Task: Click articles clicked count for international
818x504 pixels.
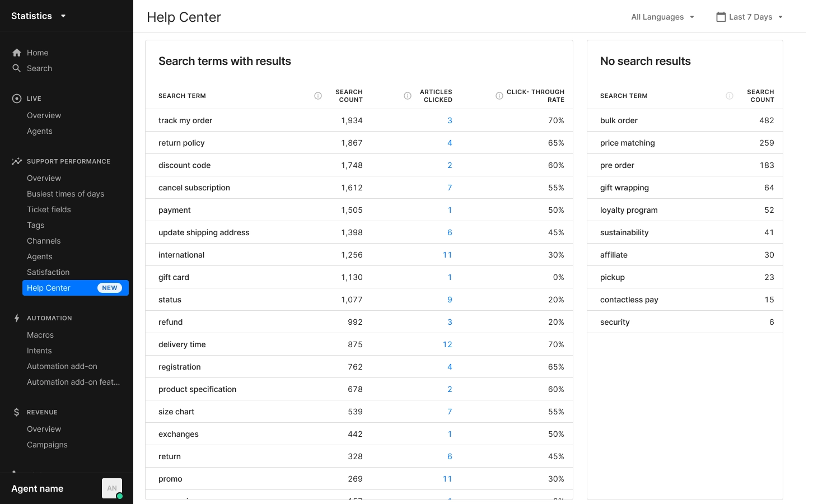Action: tap(447, 255)
